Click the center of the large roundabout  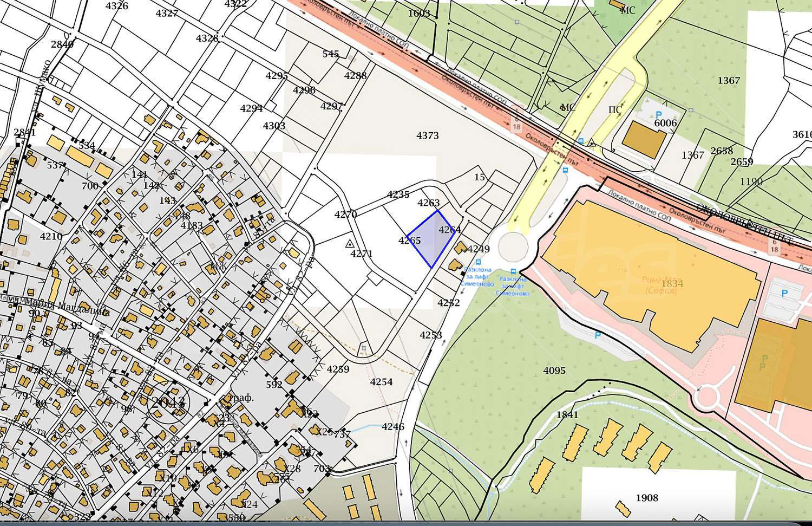coord(513,247)
